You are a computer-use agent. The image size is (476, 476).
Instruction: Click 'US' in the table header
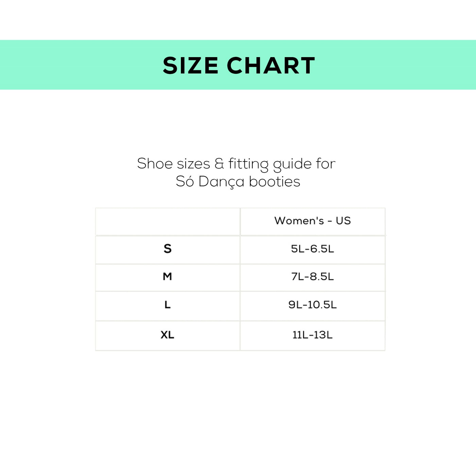343,221
